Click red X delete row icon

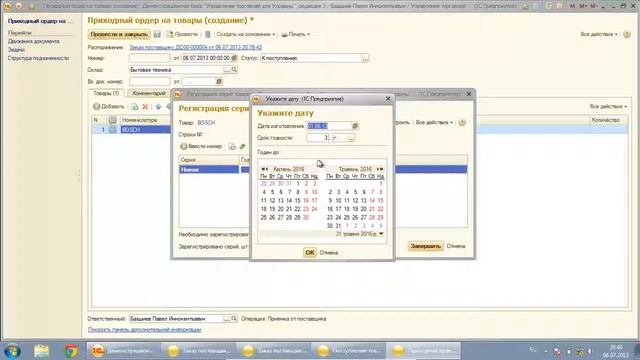[x=145, y=107]
